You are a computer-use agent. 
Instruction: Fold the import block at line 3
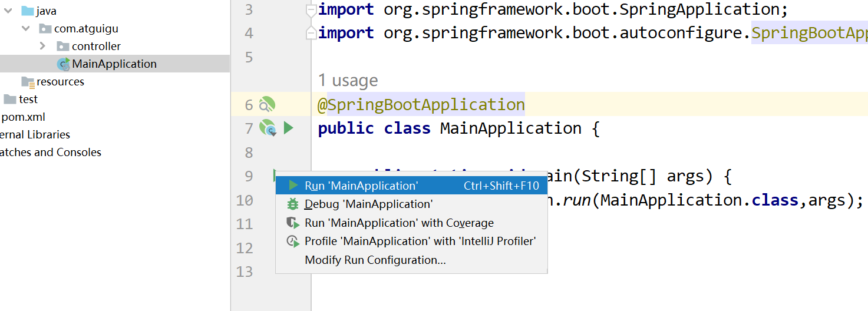311,10
